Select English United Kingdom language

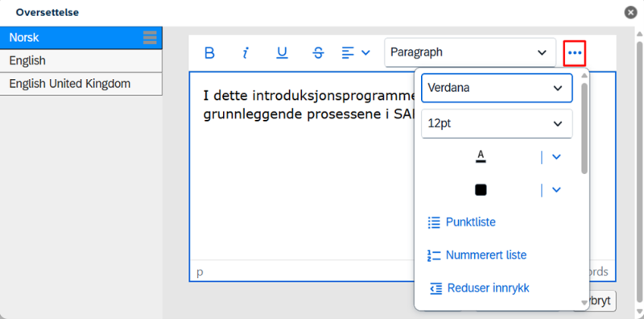[x=81, y=84]
